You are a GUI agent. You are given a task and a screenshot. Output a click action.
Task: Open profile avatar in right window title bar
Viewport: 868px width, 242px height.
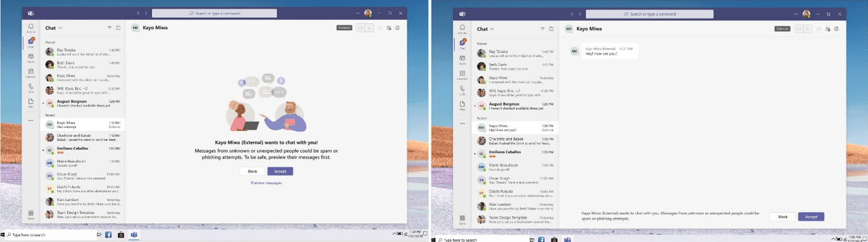click(x=807, y=13)
